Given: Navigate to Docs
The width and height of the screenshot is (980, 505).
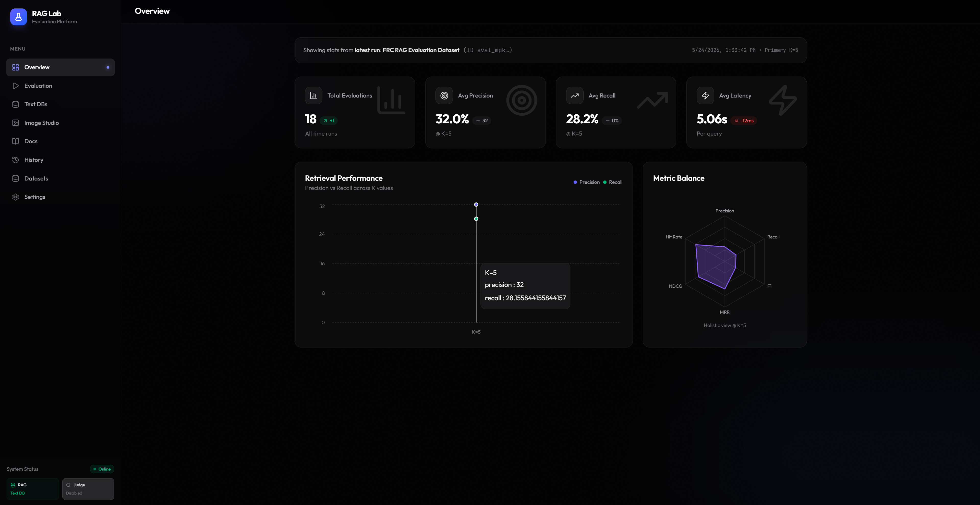Looking at the screenshot, I should tap(61, 141).
